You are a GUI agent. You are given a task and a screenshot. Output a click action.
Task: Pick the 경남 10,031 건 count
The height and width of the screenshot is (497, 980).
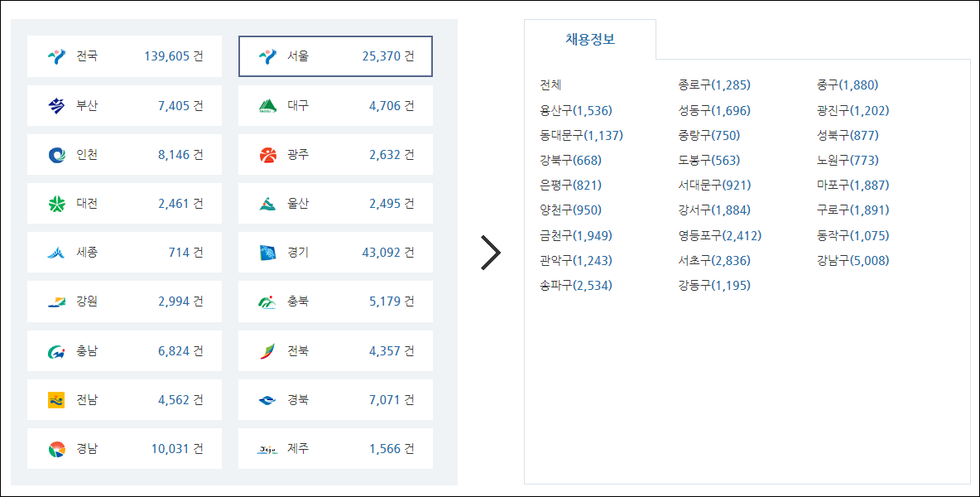tap(177, 449)
